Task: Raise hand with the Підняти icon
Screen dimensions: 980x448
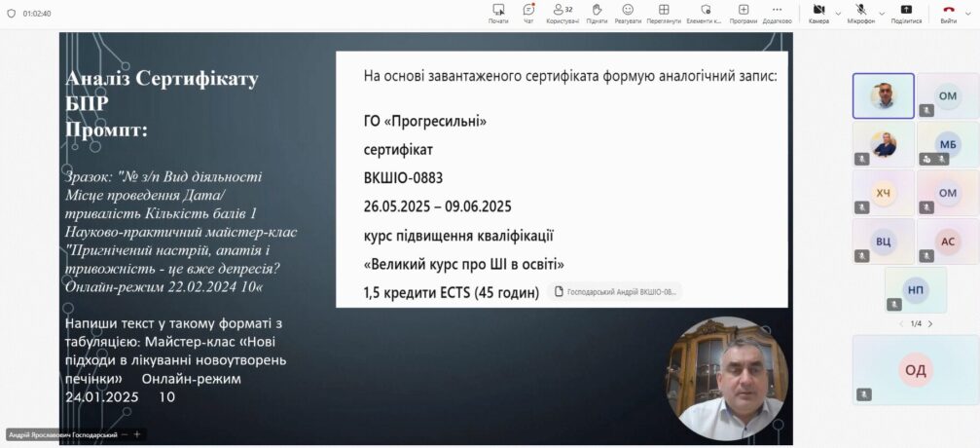Action: [597, 13]
